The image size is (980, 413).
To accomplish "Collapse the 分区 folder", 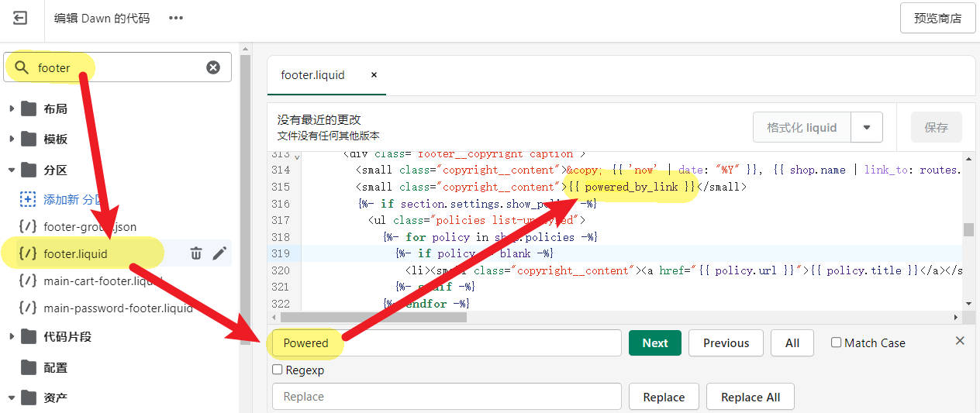I will coord(12,170).
